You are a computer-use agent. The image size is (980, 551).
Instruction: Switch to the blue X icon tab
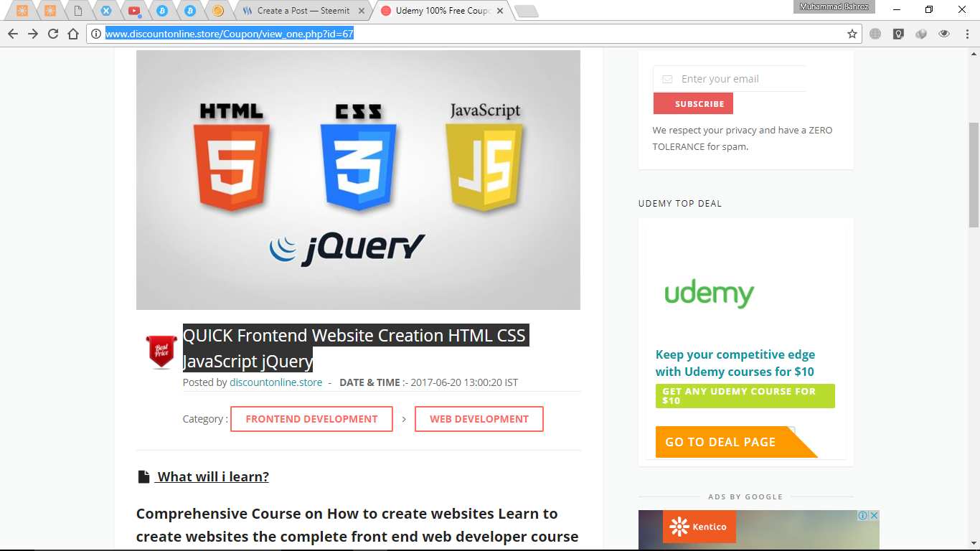[x=106, y=11]
